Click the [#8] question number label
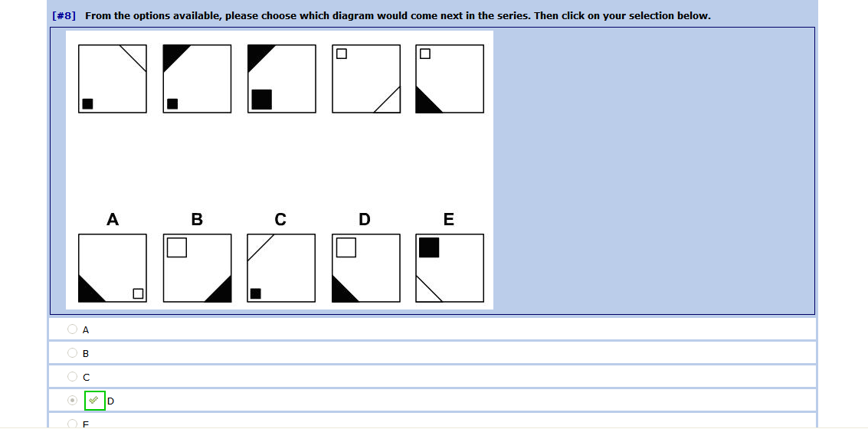This screenshot has width=868, height=429. coord(64,16)
